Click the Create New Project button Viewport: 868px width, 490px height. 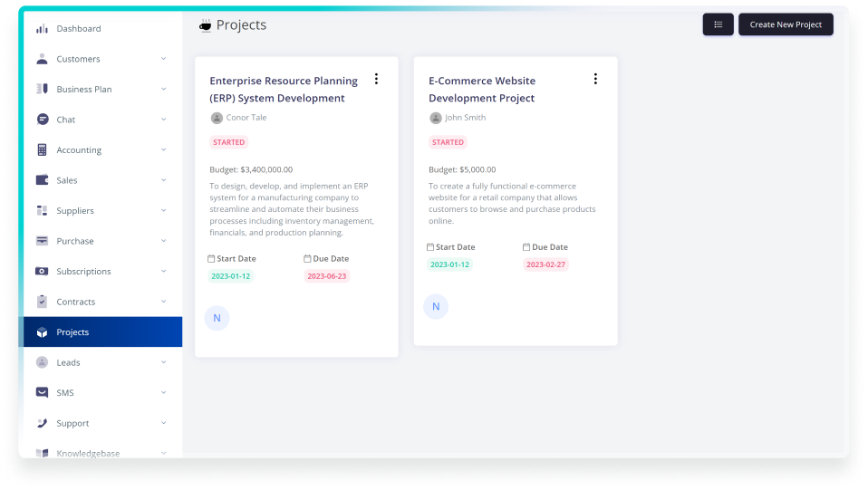tap(786, 24)
